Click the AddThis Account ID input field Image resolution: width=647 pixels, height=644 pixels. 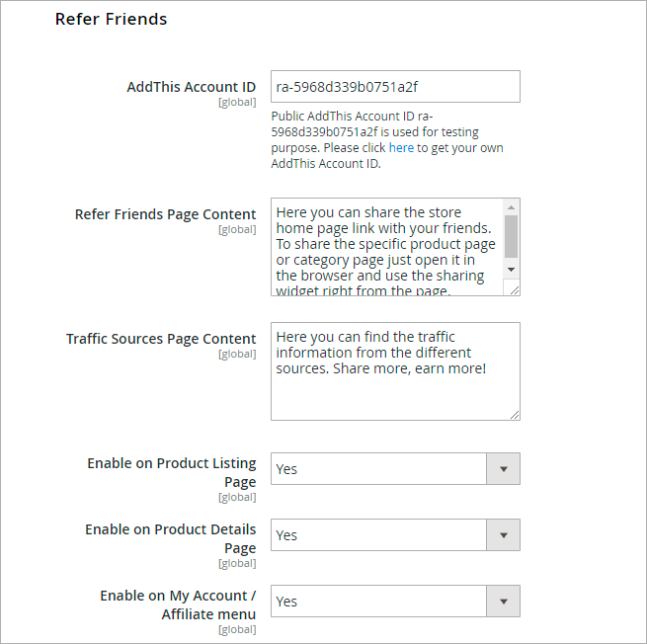[x=395, y=86]
